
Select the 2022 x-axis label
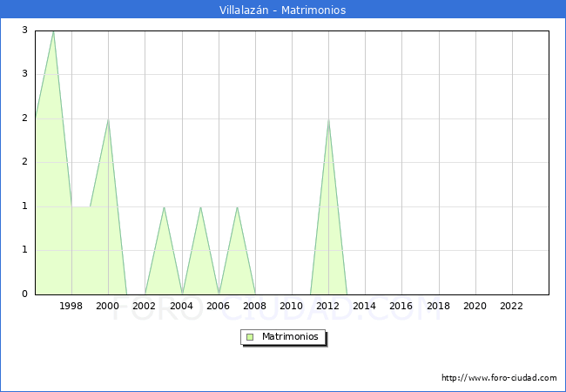click(512, 306)
